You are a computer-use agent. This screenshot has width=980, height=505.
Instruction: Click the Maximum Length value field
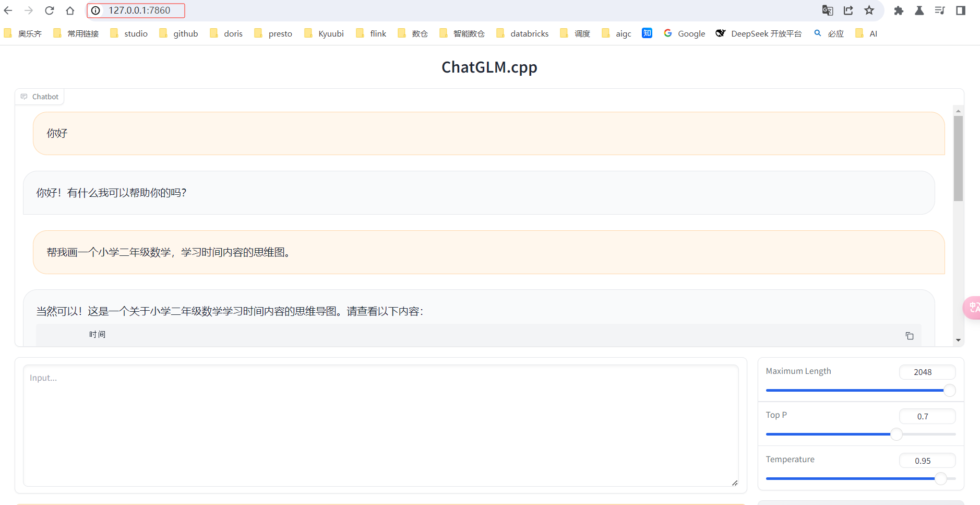[927, 372]
